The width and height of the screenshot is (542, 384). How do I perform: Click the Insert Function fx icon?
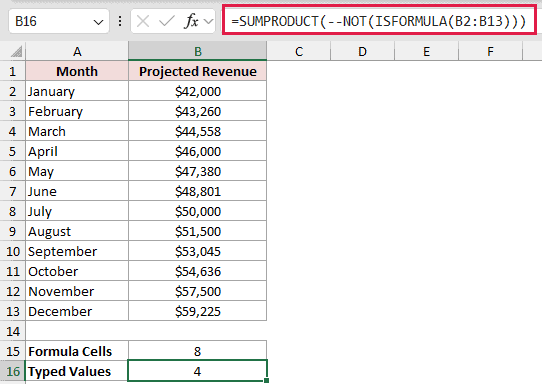click(191, 21)
